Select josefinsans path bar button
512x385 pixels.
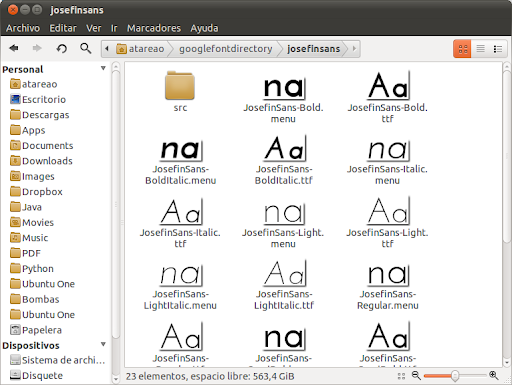point(313,49)
